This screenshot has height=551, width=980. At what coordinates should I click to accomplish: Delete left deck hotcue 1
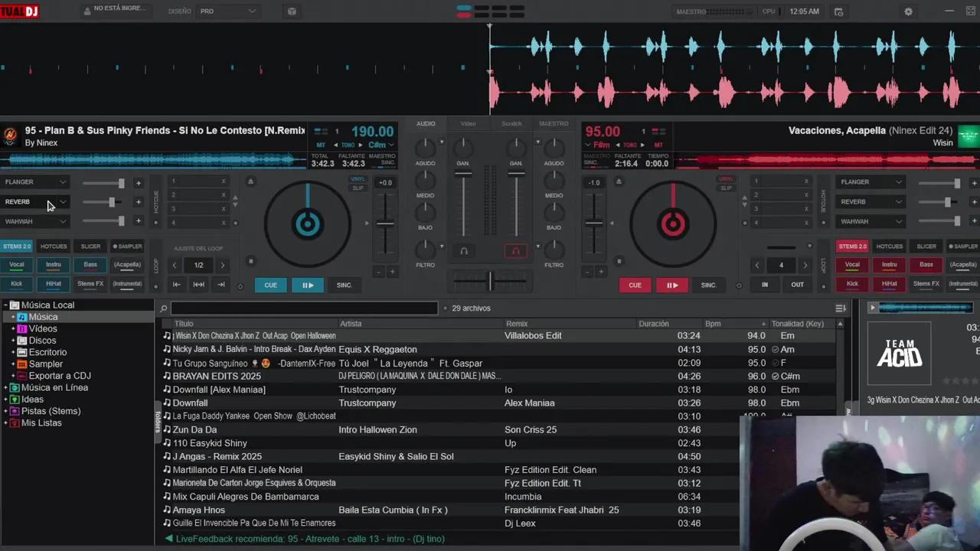point(224,181)
